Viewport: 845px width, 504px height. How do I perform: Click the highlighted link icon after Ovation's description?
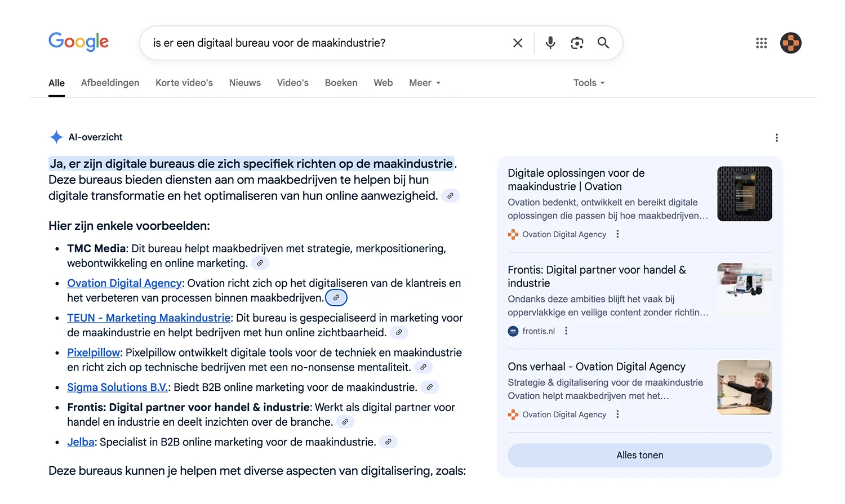pyautogui.click(x=336, y=298)
